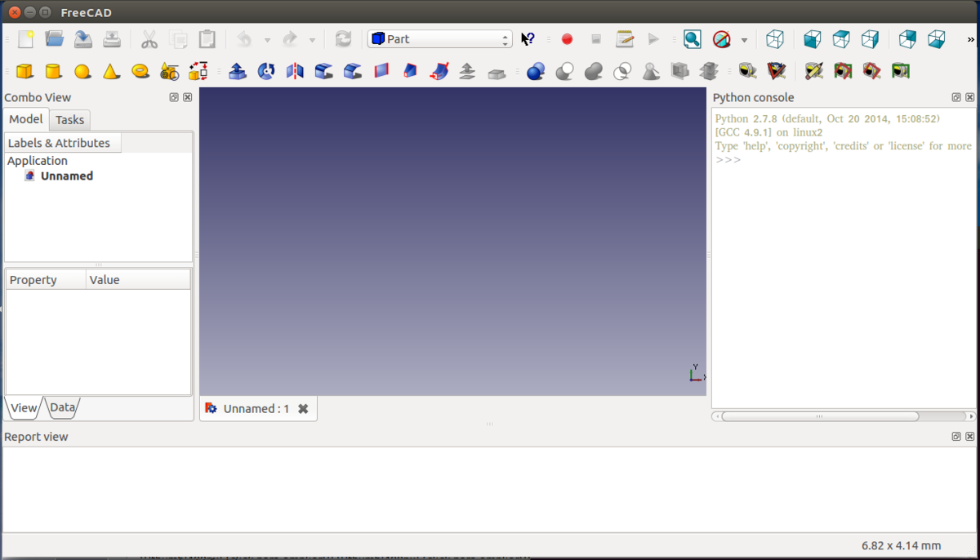Screen dimensions: 980x560
Task: Click the Fit All zoom icon
Action: coord(692,39)
